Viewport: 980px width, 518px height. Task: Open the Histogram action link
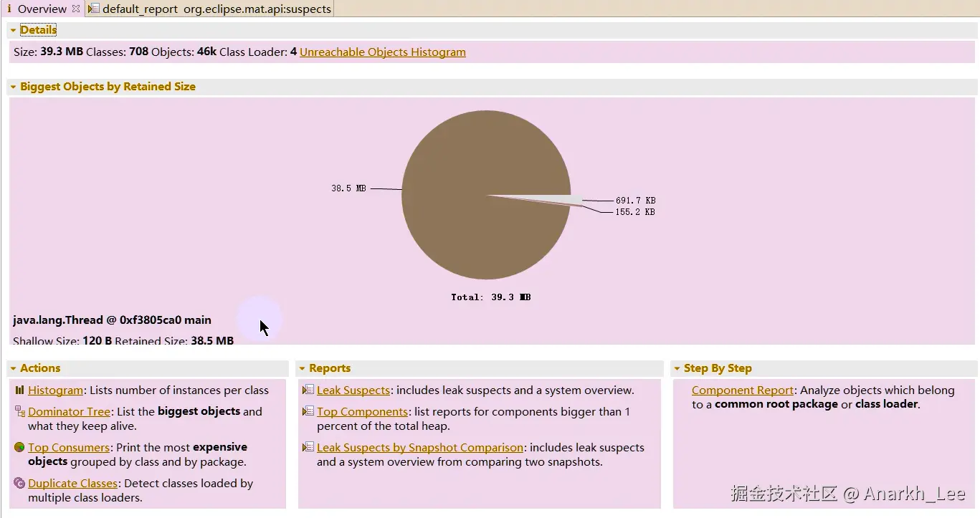(x=56, y=390)
